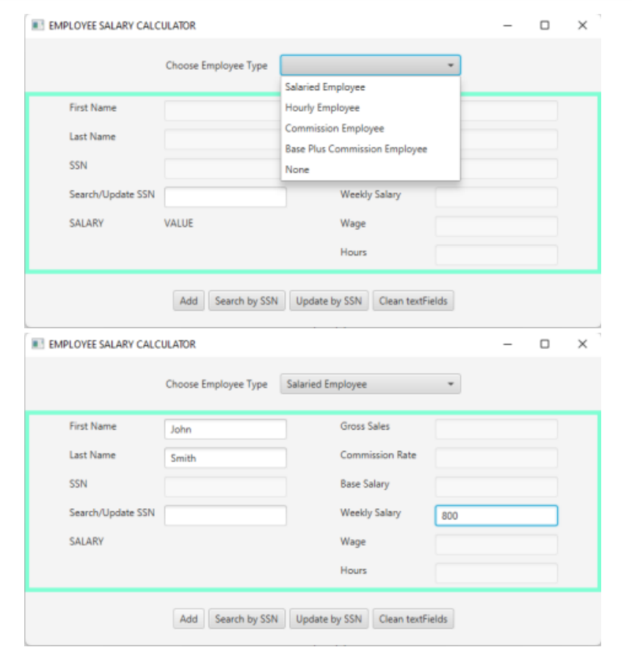Click the Base Salary field in bottom window
Screen dimensions: 632x672
tap(496, 487)
